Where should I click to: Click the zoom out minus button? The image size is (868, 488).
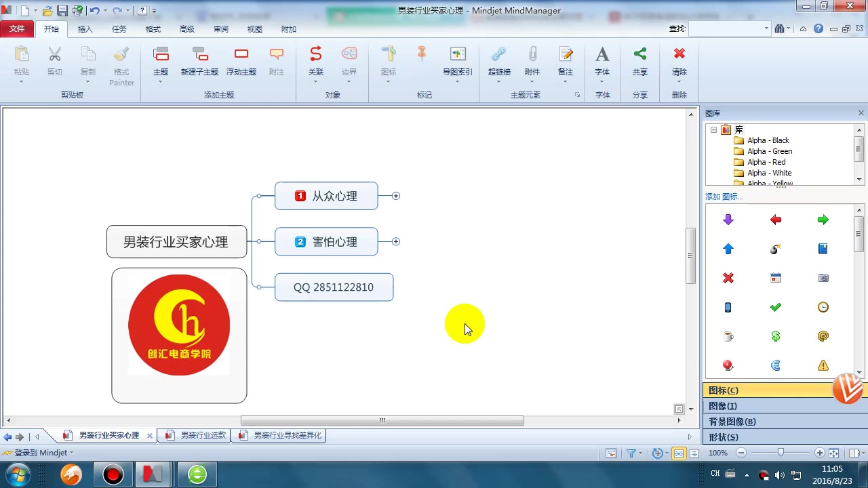click(741, 453)
